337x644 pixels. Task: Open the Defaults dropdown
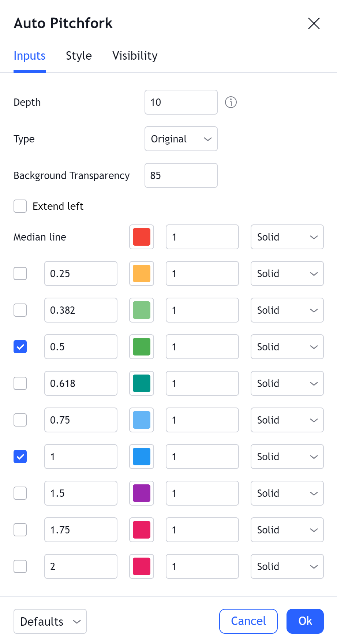coord(50,621)
